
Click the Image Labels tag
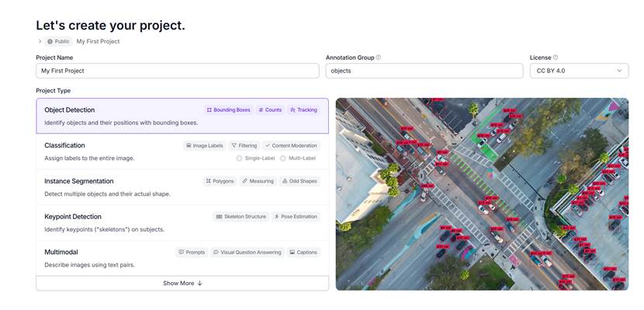205,145
